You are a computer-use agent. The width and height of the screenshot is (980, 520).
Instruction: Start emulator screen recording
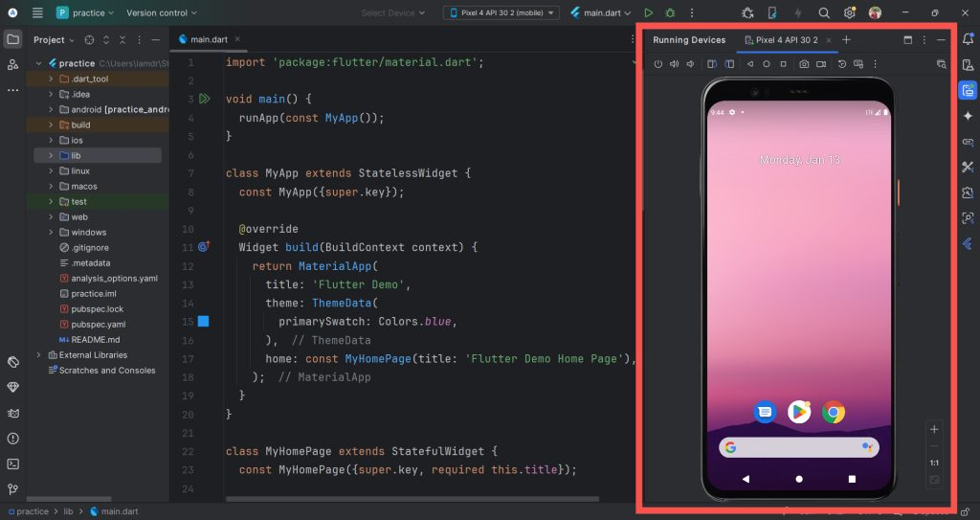(x=821, y=64)
